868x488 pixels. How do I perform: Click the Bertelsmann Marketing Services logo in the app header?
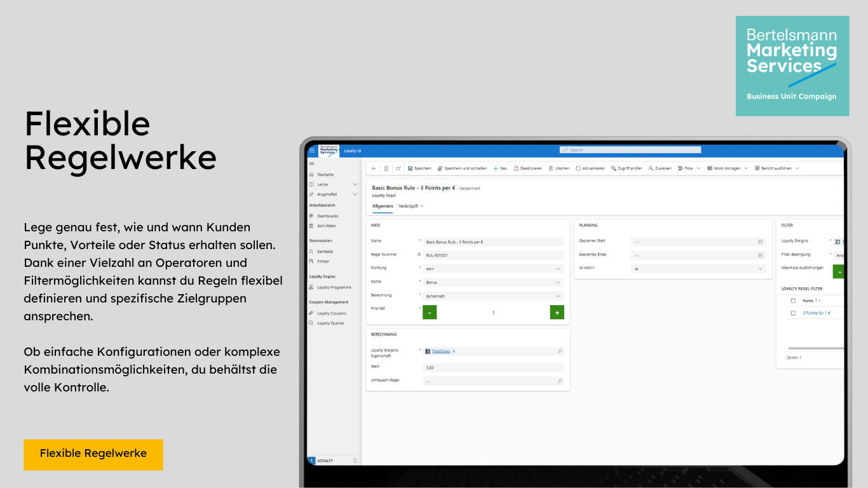[x=329, y=151]
